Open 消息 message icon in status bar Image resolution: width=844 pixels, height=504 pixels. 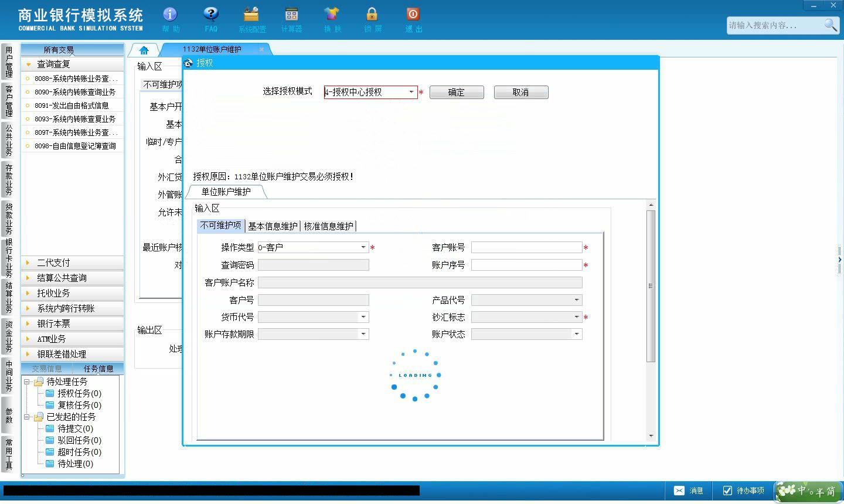pyautogui.click(x=688, y=491)
